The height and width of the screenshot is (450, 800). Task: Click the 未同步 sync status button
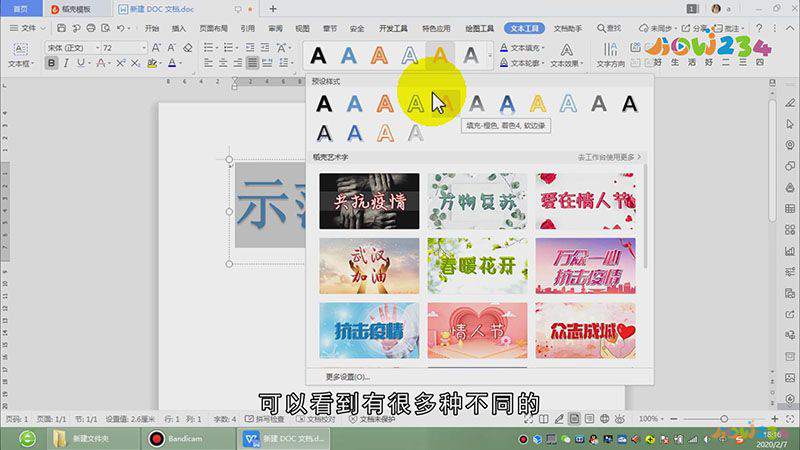pos(656,28)
